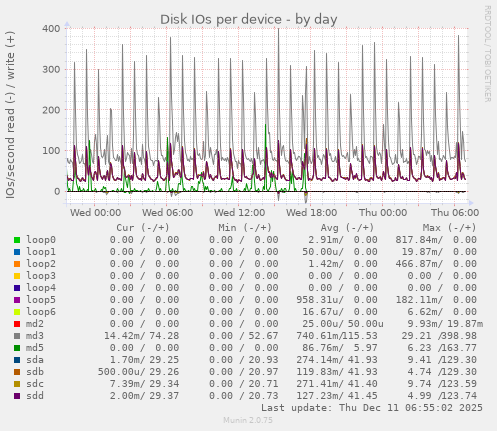Click md2 average value '25.00u/ 50.00u'

(343, 324)
